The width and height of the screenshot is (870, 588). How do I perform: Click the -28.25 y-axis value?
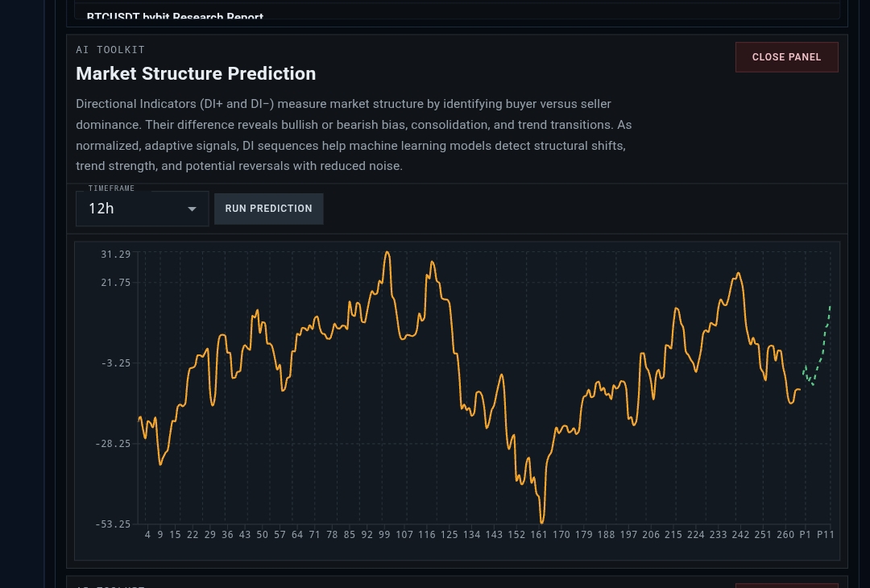coord(113,443)
